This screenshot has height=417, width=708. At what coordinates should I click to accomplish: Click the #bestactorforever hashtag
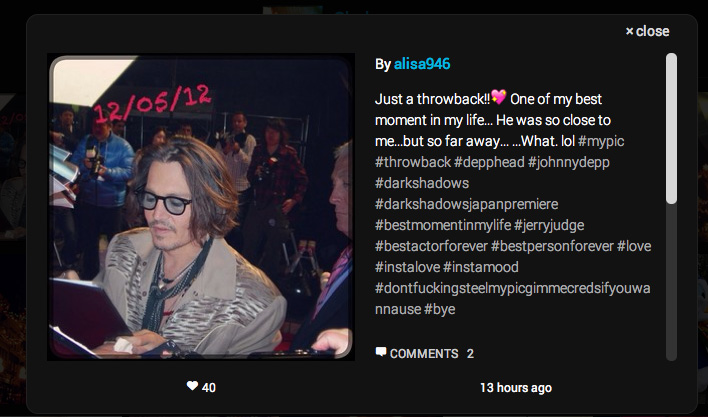click(x=431, y=246)
